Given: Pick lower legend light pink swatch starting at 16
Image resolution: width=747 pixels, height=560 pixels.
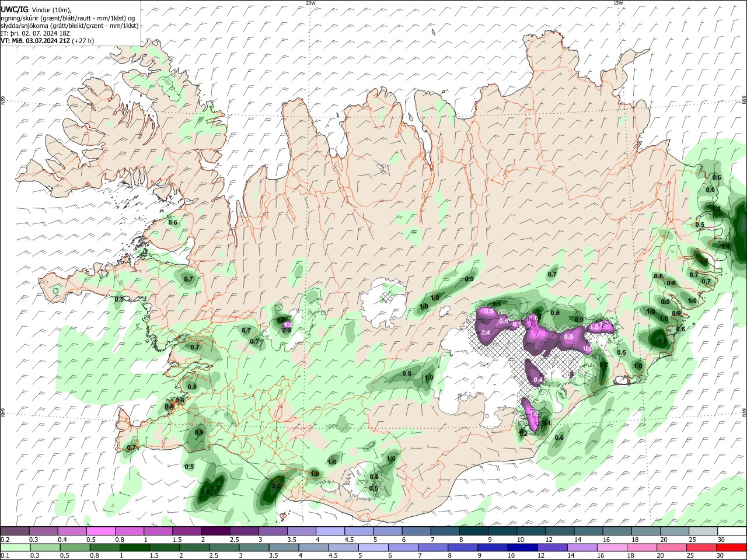Looking at the screenshot, I should [x=612, y=548].
